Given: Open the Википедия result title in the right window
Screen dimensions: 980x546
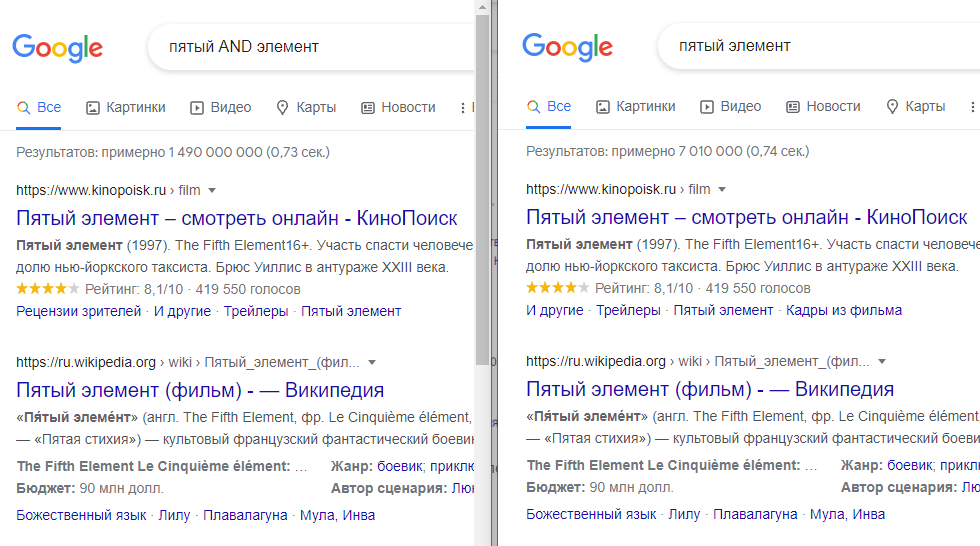Looking at the screenshot, I should [x=710, y=389].
